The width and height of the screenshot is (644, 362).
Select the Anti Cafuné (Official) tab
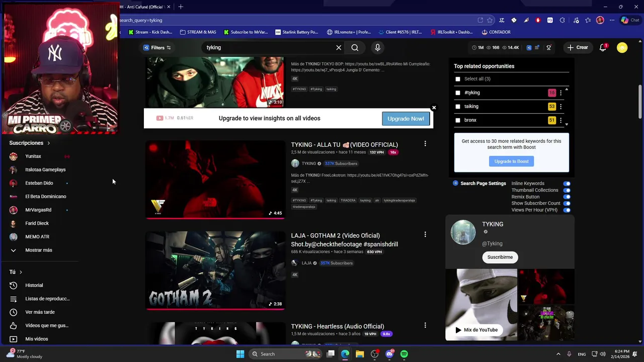pyautogui.click(x=142, y=7)
